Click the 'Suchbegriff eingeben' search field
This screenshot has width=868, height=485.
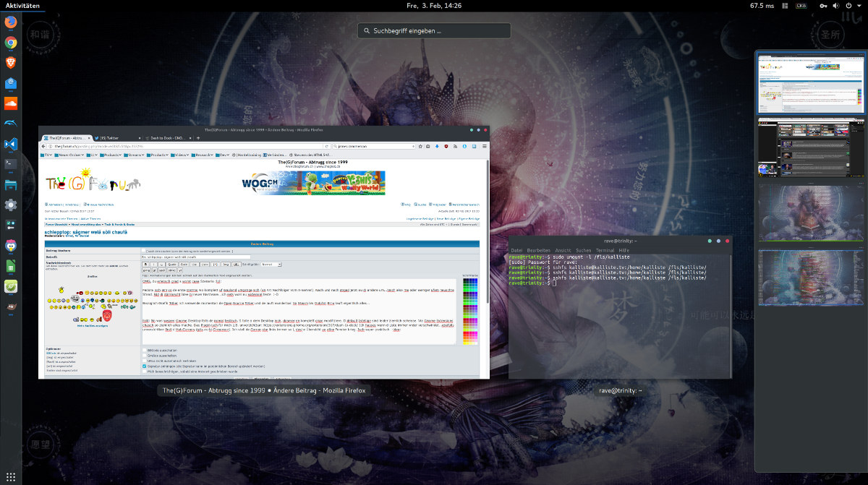point(434,31)
